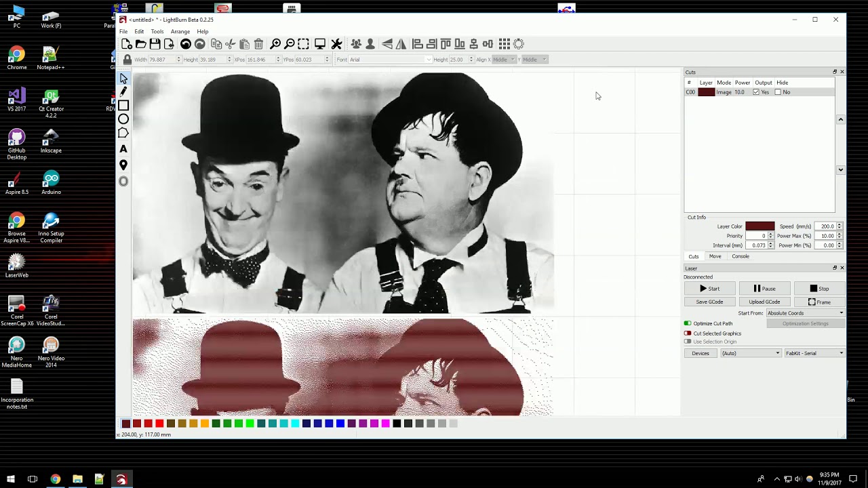Select the text tool letter A
The width and height of the screenshot is (868, 488).
(123, 149)
